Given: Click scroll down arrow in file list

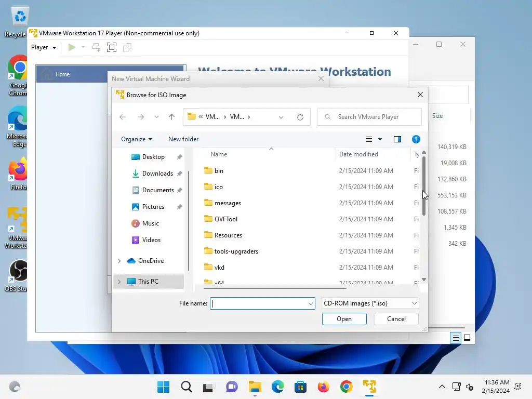Looking at the screenshot, I should pyautogui.click(x=424, y=280).
